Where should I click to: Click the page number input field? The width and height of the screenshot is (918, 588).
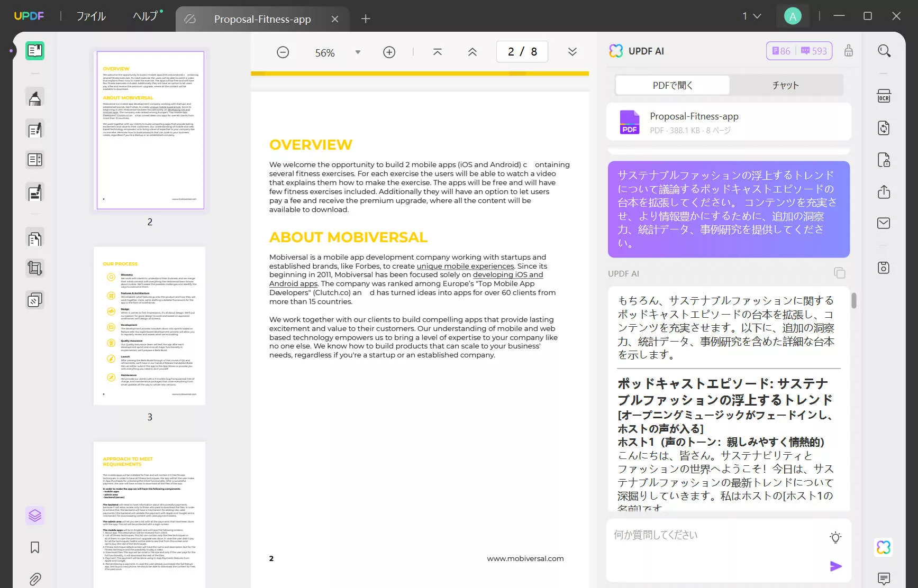tap(522, 52)
